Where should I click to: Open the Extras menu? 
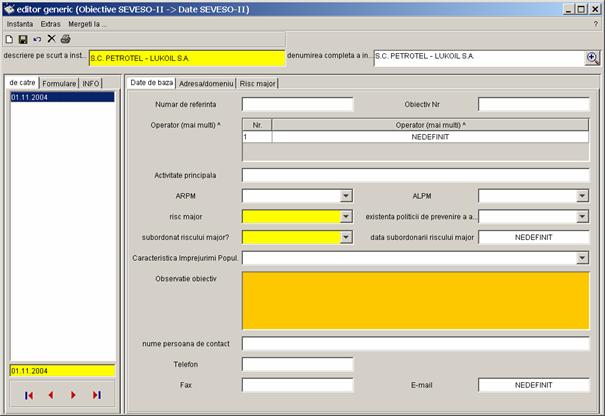[x=50, y=23]
